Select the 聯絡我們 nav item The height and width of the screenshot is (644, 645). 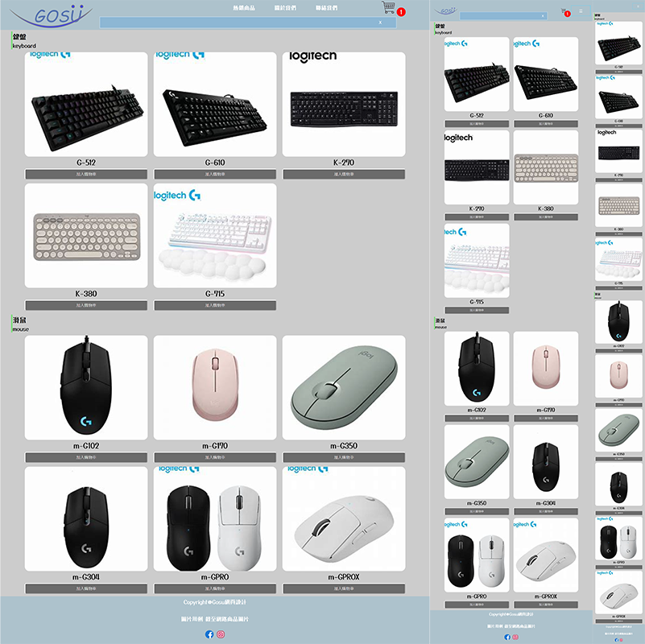tap(326, 7)
